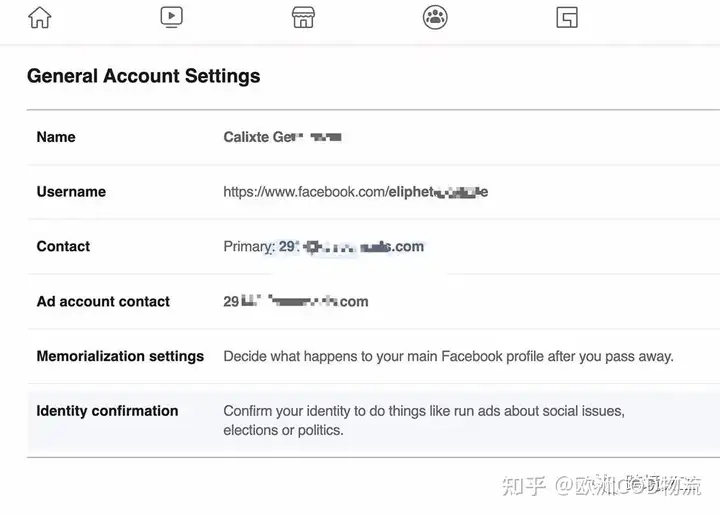Open Memorialization settings row
This screenshot has height=515, width=720.
[373, 356]
